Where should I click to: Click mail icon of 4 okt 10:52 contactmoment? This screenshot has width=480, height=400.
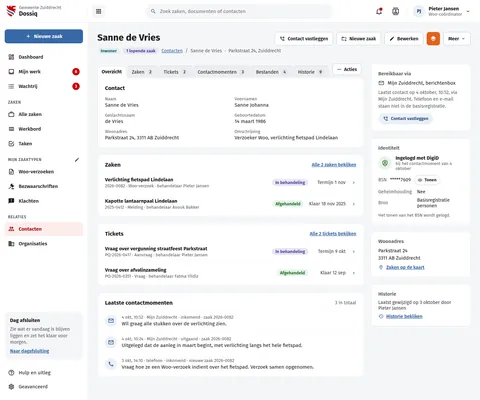tap(111, 321)
